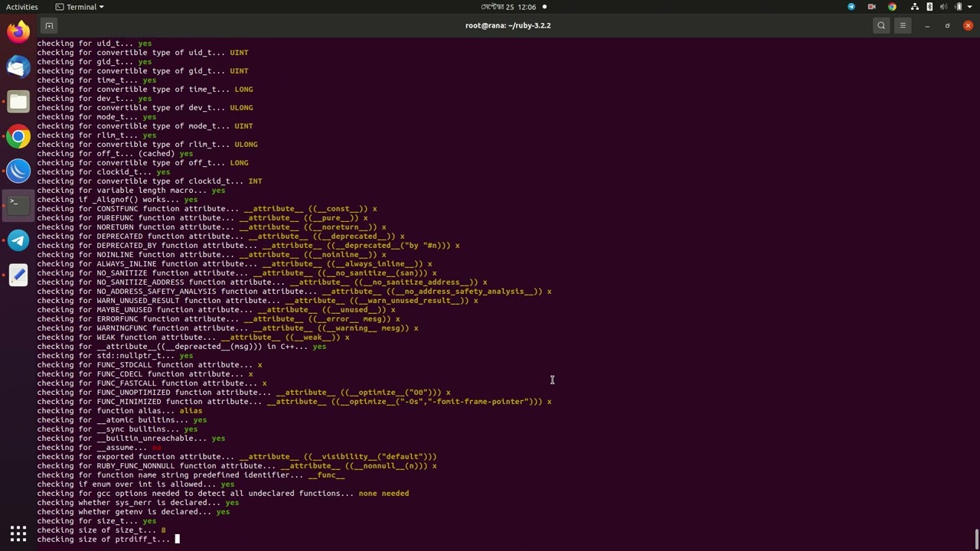Click the WEAK function attribute line

(x=193, y=337)
